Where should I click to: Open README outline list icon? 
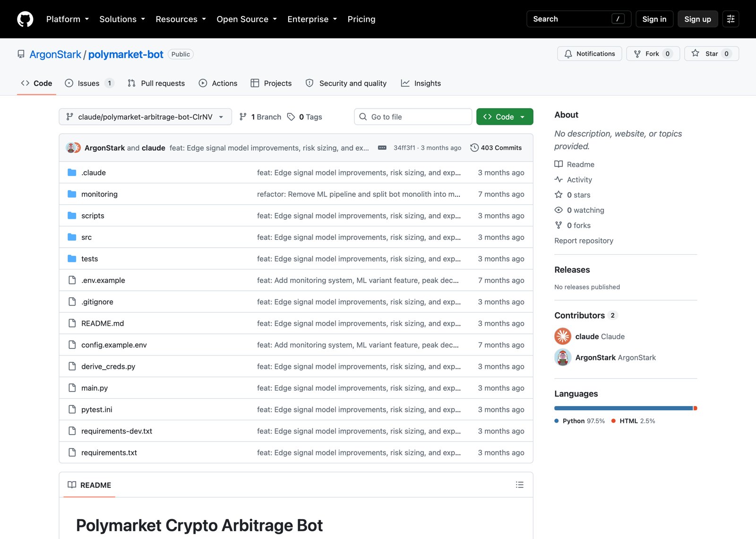tap(520, 485)
